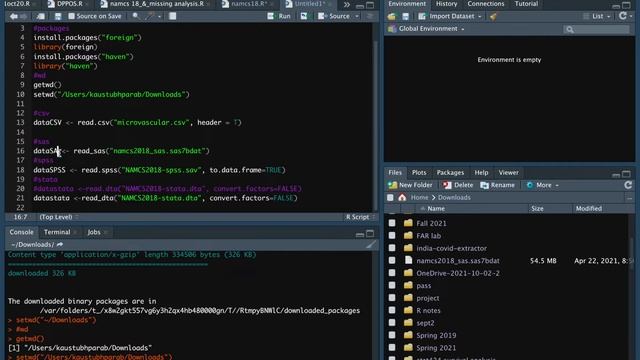Open the History tab

coord(446,4)
